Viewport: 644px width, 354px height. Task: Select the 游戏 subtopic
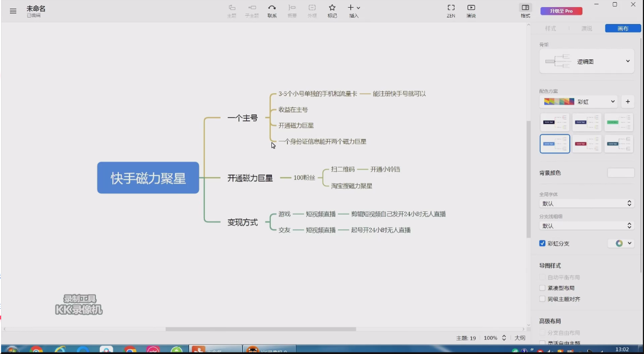pyautogui.click(x=284, y=214)
